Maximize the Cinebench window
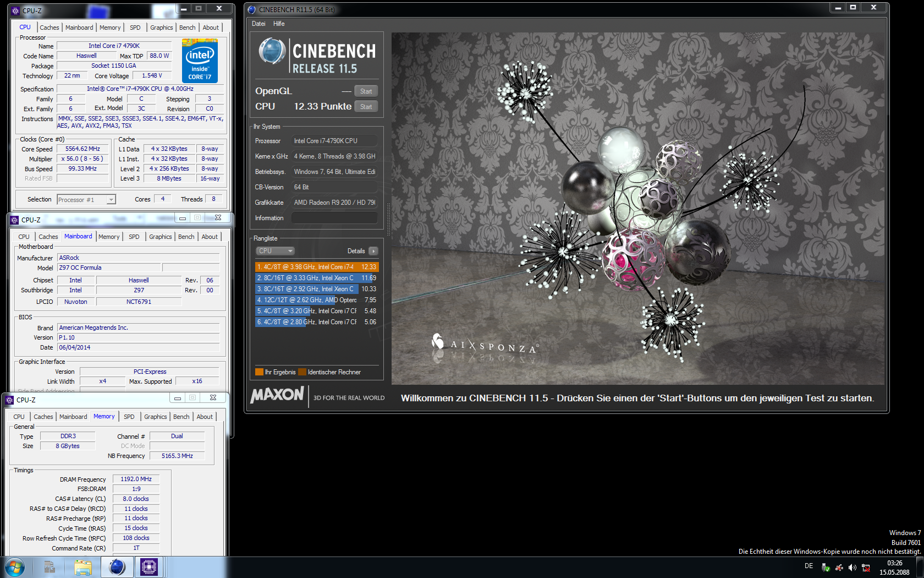The width and height of the screenshot is (924, 578). (x=853, y=8)
